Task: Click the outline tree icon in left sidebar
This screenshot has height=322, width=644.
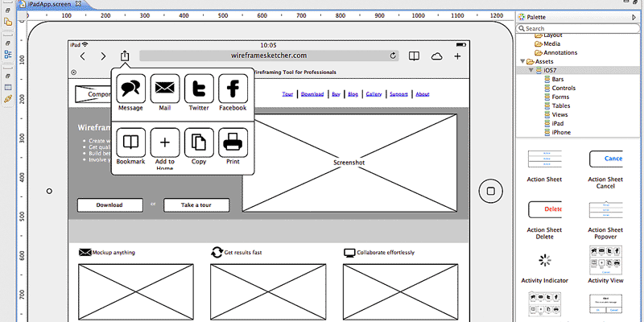Action: 8,54
